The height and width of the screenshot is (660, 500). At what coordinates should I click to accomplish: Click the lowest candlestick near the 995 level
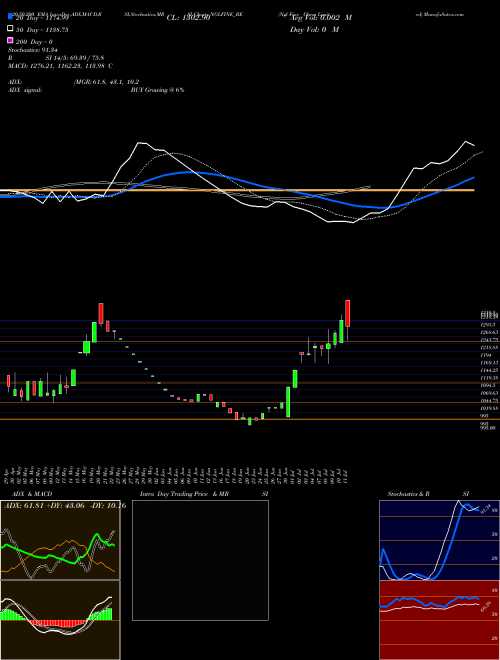[x=250, y=421]
